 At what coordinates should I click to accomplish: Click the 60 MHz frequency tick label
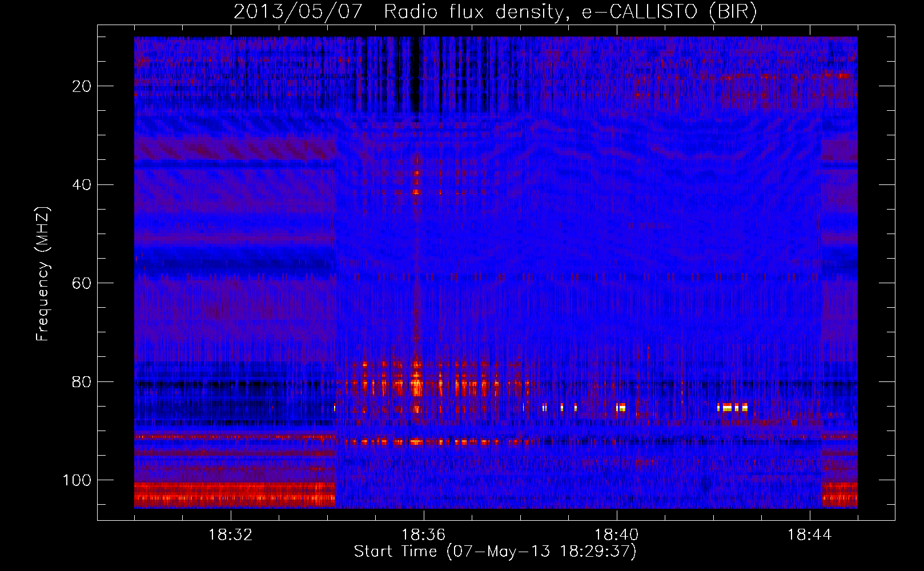[x=82, y=283]
